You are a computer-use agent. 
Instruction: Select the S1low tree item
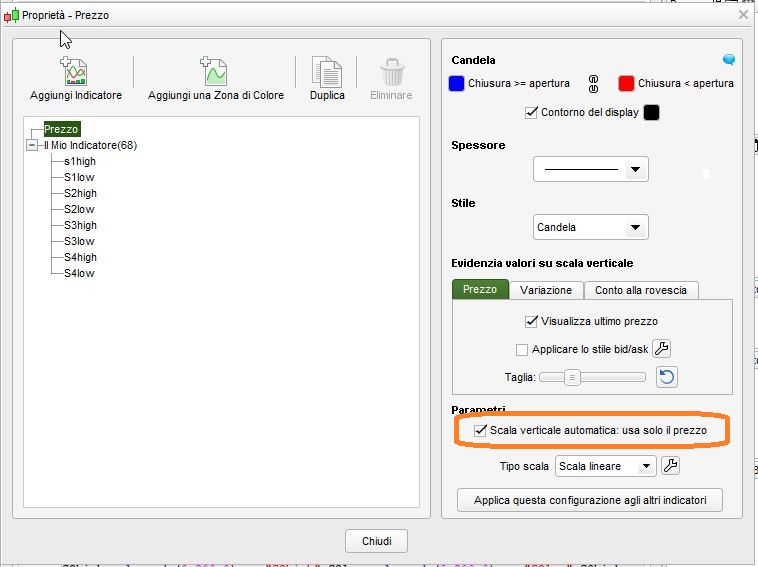pos(79,177)
